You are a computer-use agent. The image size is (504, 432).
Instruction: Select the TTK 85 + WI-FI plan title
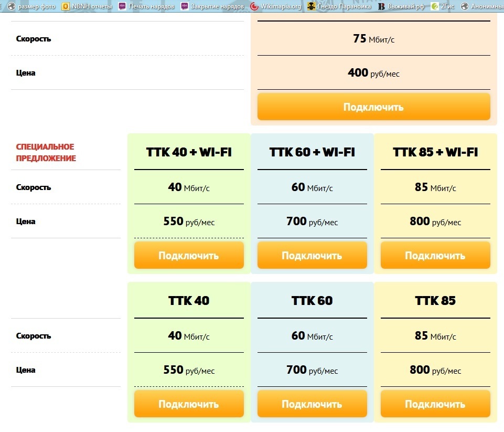click(435, 152)
